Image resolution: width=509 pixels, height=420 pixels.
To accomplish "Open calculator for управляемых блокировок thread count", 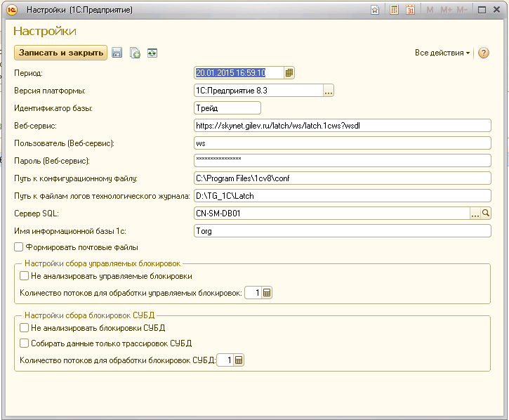I will click(267, 293).
